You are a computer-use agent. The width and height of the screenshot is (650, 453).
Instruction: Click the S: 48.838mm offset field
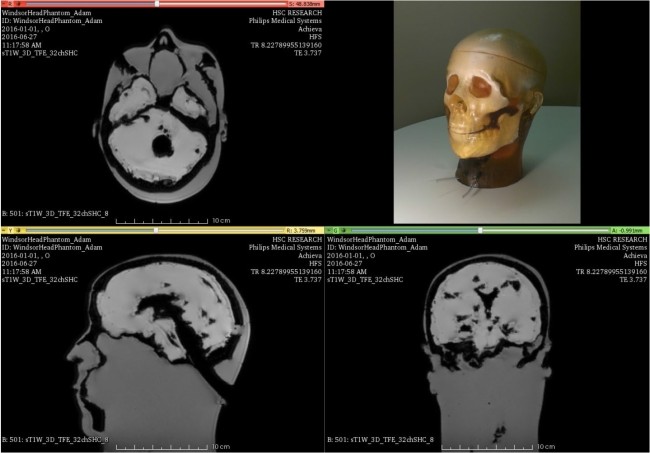tap(305, 4)
